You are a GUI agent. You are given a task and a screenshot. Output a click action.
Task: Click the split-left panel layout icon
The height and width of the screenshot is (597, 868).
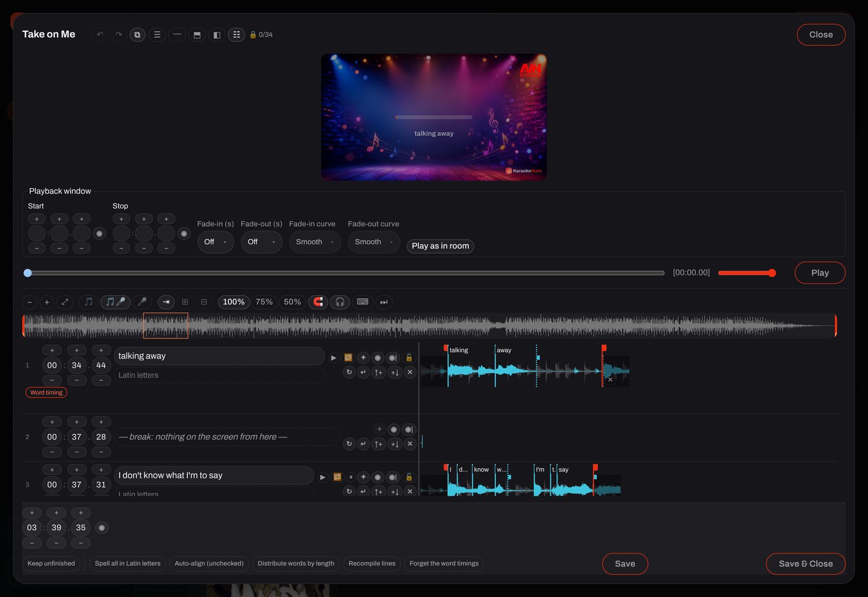[217, 35]
